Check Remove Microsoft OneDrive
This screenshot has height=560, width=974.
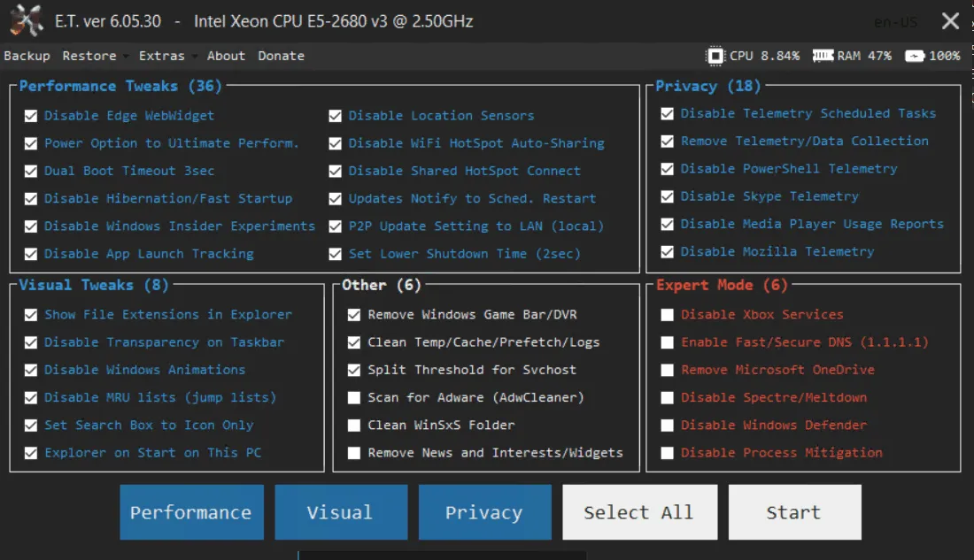(667, 370)
